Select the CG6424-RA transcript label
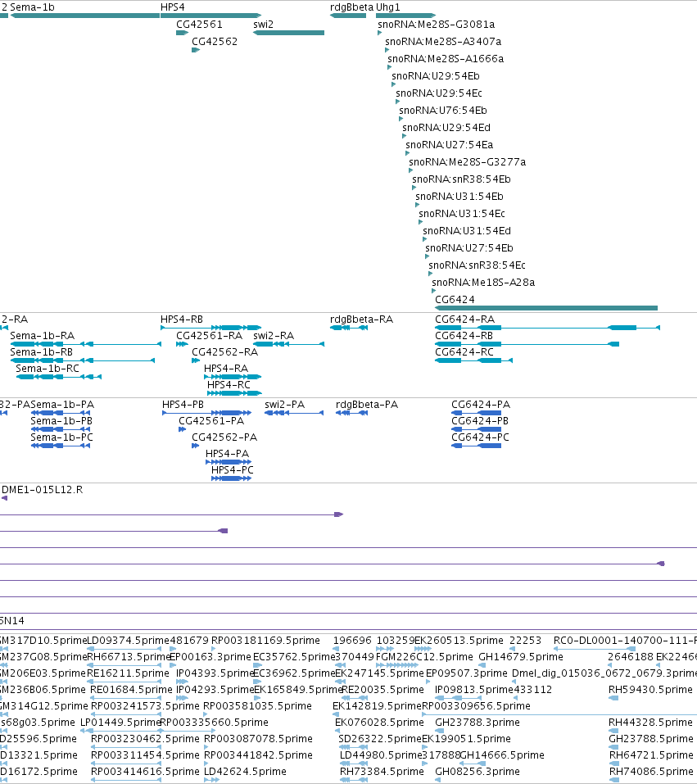 465,319
